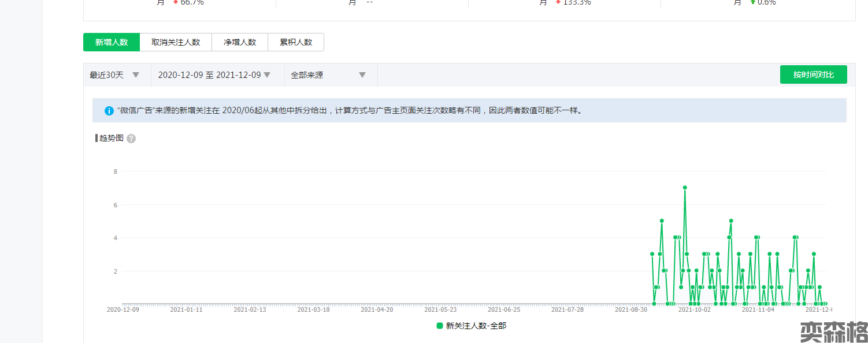Open the 2020-12-09 至 2021-12-09 date picker
The width and height of the screenshot is (868, 343).
point(214,75)
